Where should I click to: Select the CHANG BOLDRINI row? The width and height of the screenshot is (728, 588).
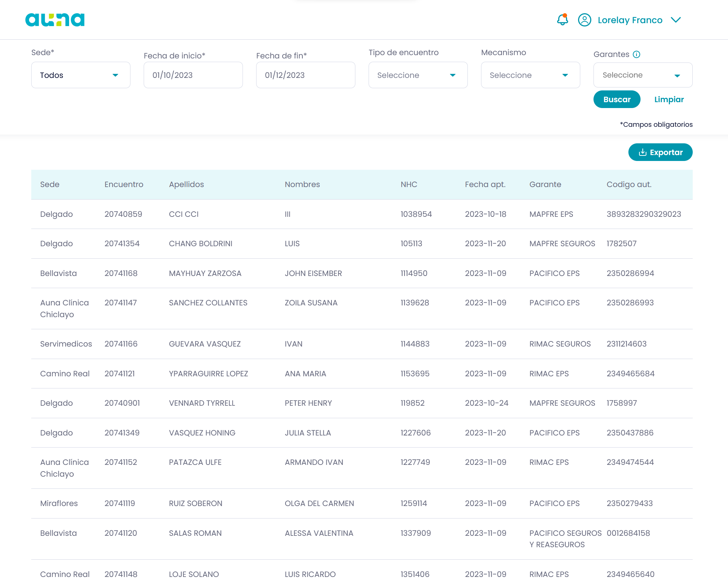[201, 244]
